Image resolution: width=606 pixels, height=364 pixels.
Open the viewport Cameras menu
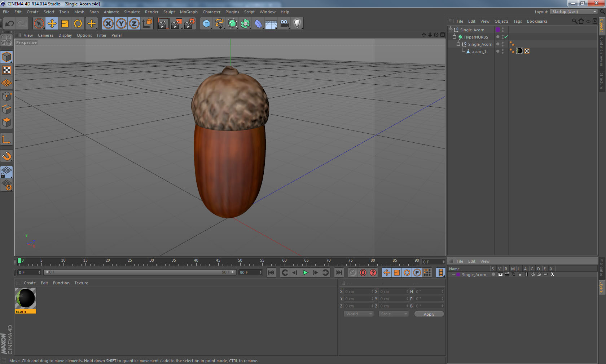point(45,35)
